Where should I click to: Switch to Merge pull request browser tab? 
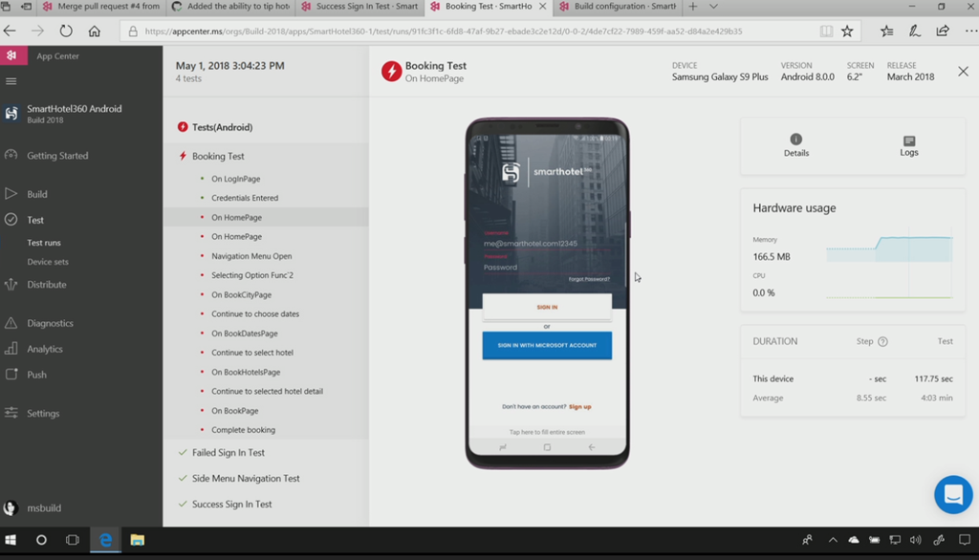101,7
